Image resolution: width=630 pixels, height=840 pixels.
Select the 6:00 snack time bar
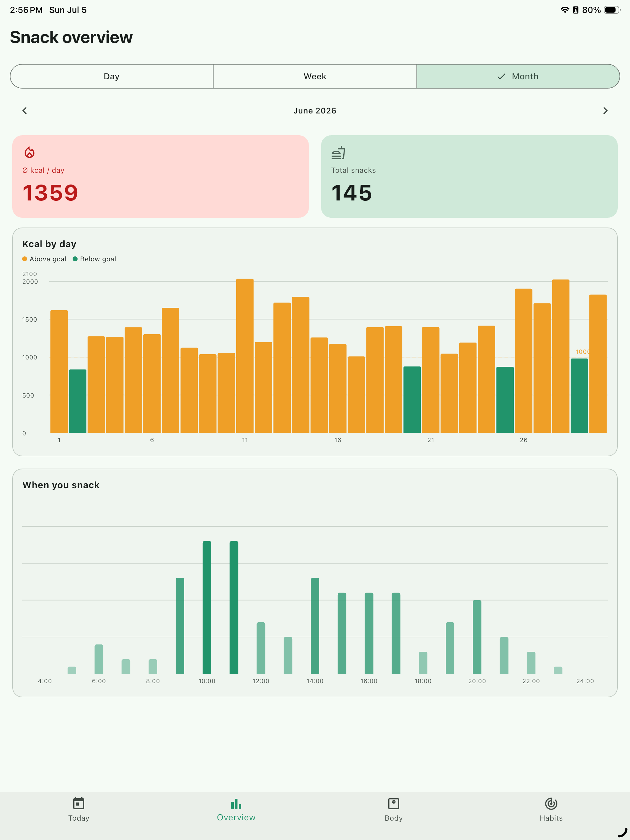pyautogui.click(x=99, y=659)
